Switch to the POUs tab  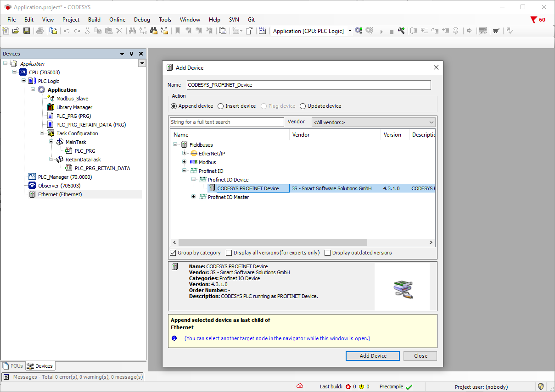pos(13,366)
